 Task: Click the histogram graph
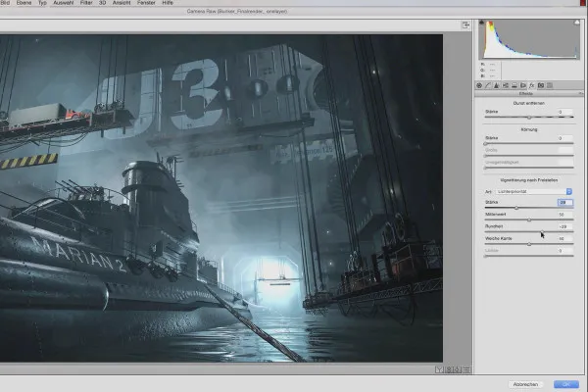point(529,39)
